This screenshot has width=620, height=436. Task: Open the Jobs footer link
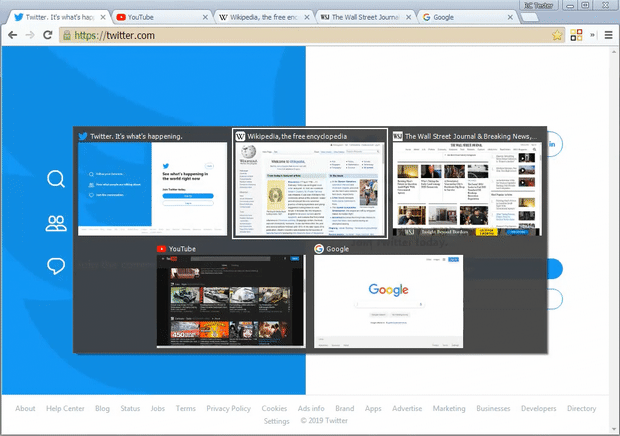[x=157, y=408]
